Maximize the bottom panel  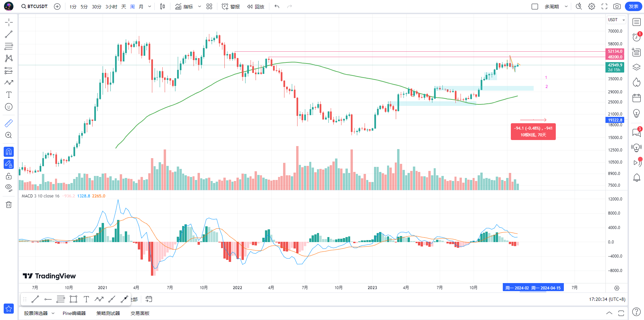[x=621, y=313]
